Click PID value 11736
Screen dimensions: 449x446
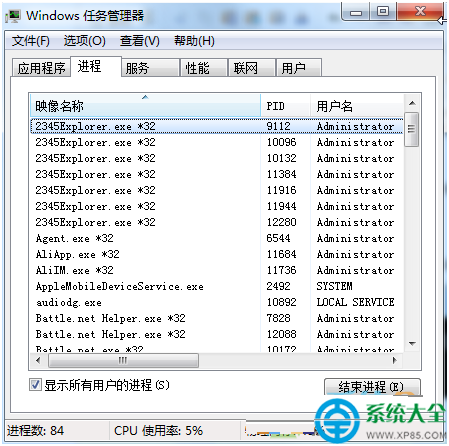(281, 270)
